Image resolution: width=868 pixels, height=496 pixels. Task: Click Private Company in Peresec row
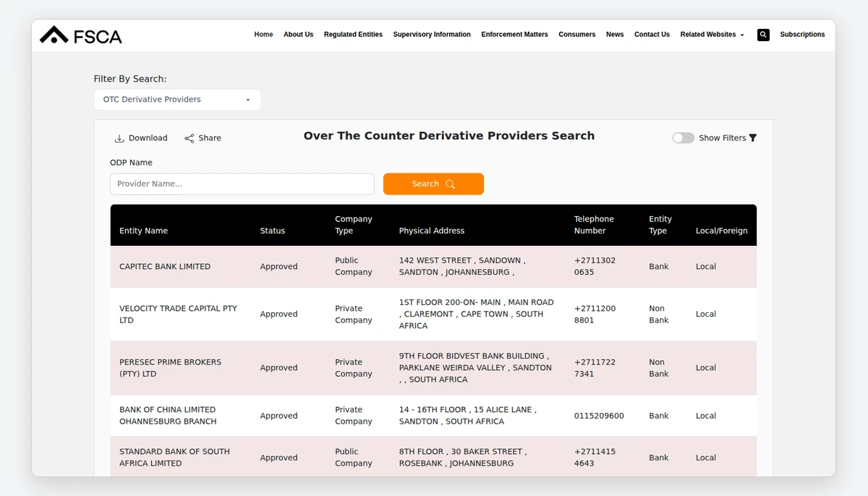click(354, 368)
